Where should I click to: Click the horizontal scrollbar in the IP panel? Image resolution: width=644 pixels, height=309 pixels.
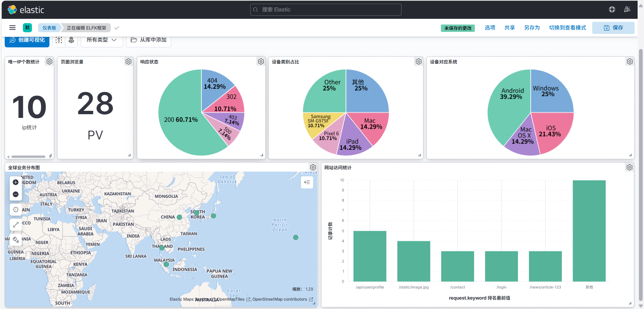(x=28, y=157)
